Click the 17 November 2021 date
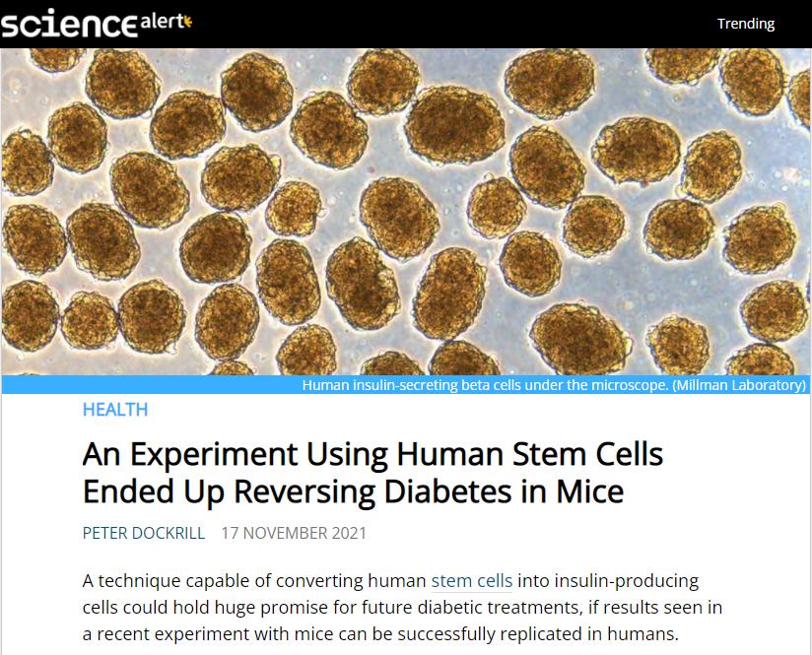812x655 pixels. click(294, 533)
